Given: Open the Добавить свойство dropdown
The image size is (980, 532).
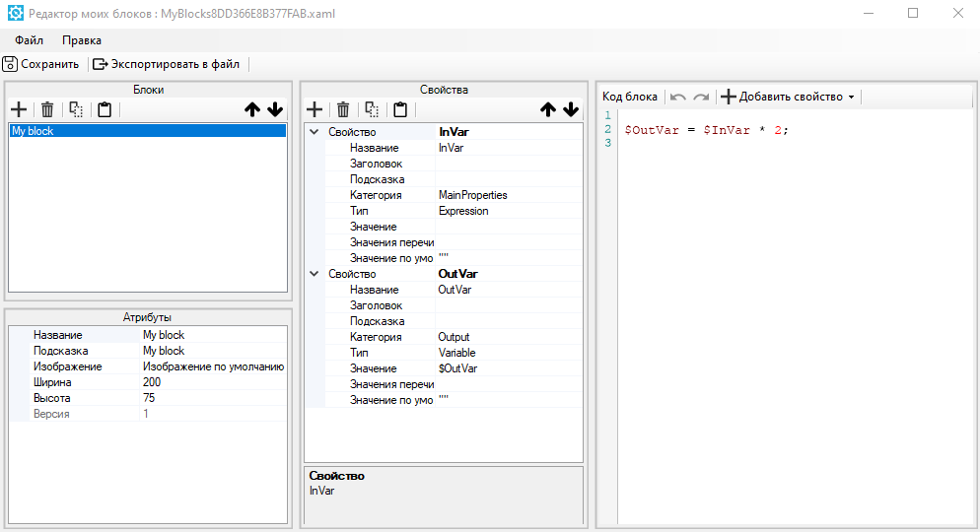Looking at the screenshot, I should [851, 97].
